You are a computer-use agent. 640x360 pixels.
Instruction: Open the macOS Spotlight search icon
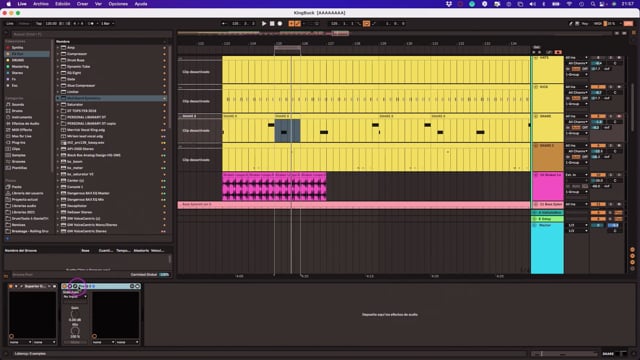[593, 4]
